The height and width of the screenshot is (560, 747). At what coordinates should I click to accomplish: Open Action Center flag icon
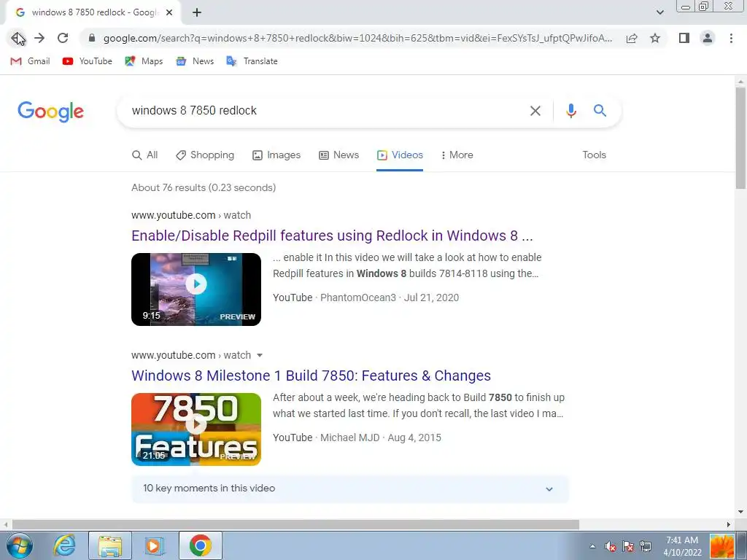click(x=628, y=547)
